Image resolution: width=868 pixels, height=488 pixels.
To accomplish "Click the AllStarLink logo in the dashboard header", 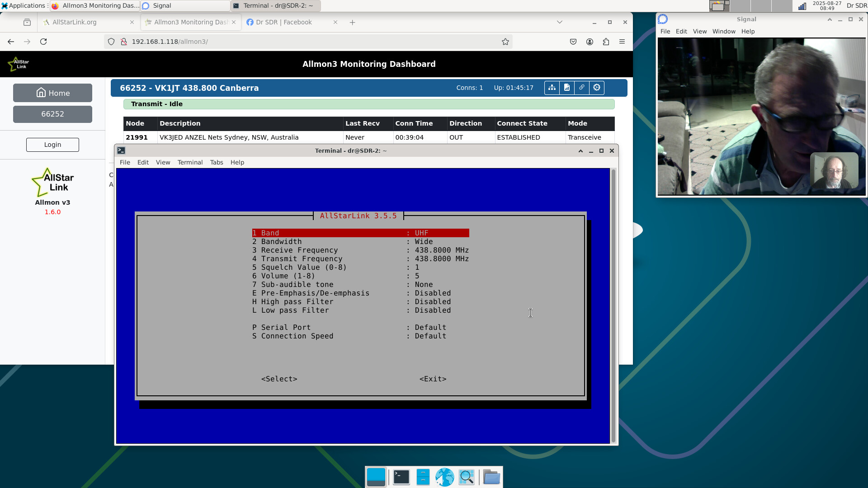I will click(19, 64).
